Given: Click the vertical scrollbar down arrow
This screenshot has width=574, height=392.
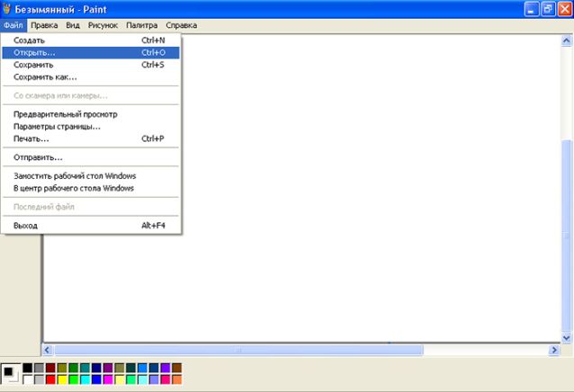Looking at the screenshot, I should point(566,338).
